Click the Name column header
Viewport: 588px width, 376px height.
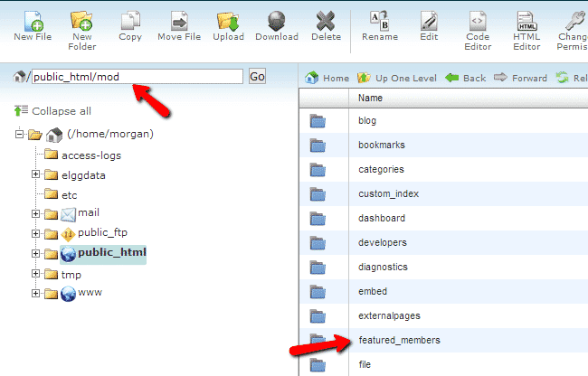pyautogui.click(x=370, y=98)
